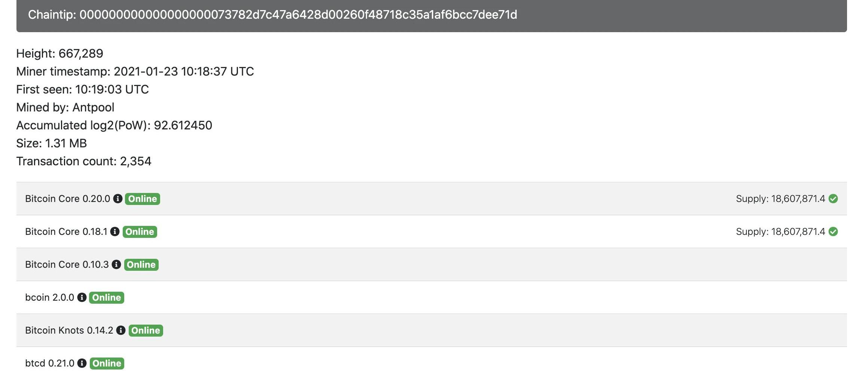
Task: Click Online badge for Bitcoin Core 0.18.1
Action: pos(140,232)
